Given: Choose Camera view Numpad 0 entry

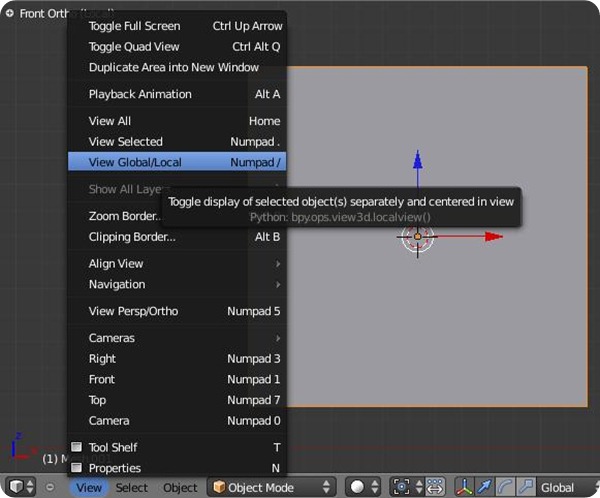Looking at the screenshot, I should click(x=177, y=421).
